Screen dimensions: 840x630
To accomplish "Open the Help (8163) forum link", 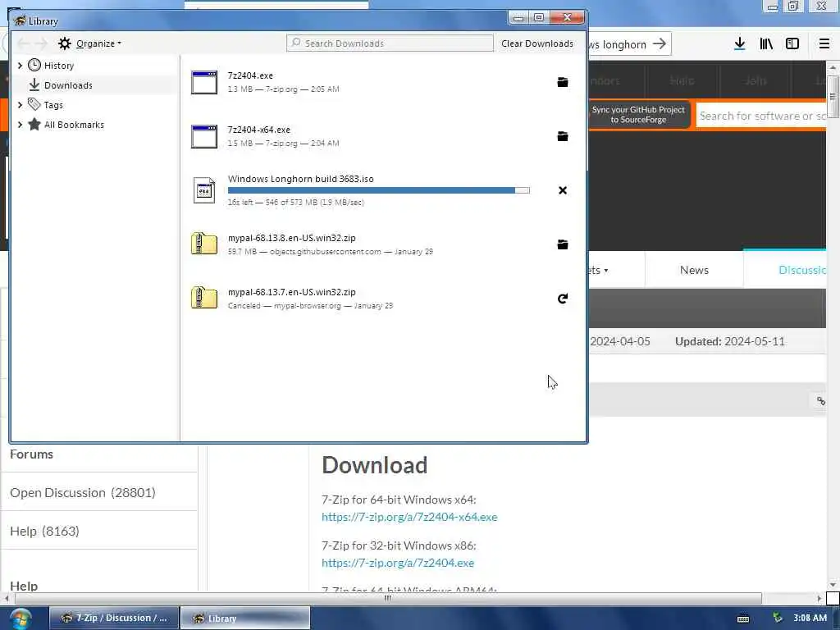I will (44, 531).
